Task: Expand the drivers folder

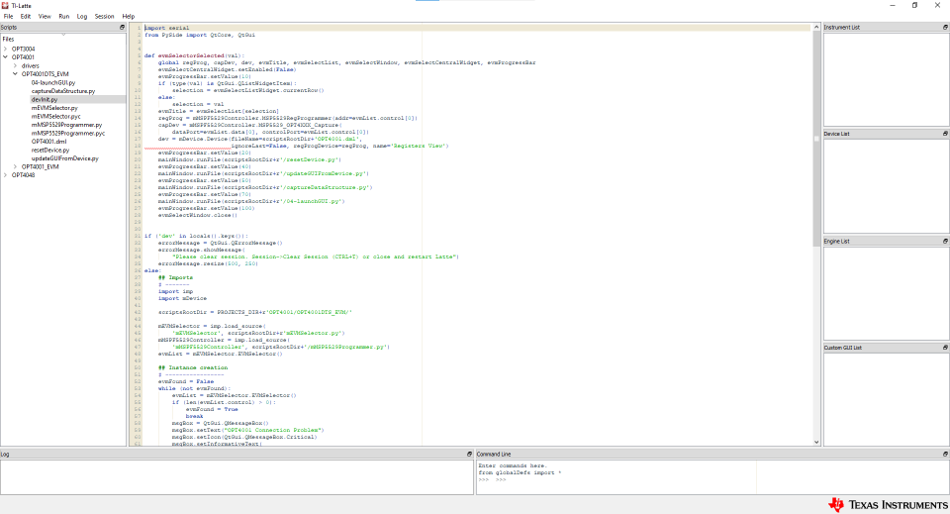Action: pyautogui.click(x=14, y=66)
